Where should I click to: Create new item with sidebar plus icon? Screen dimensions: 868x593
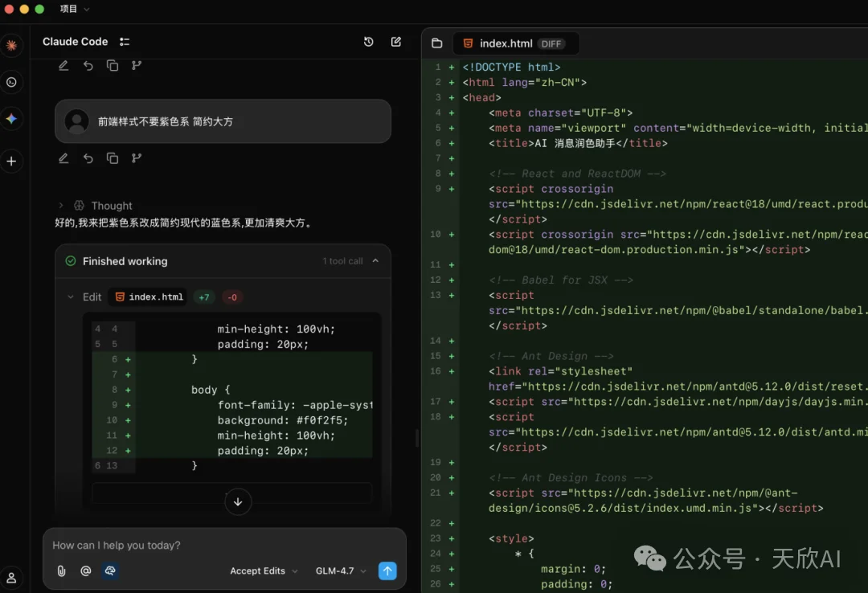point(12,161)
